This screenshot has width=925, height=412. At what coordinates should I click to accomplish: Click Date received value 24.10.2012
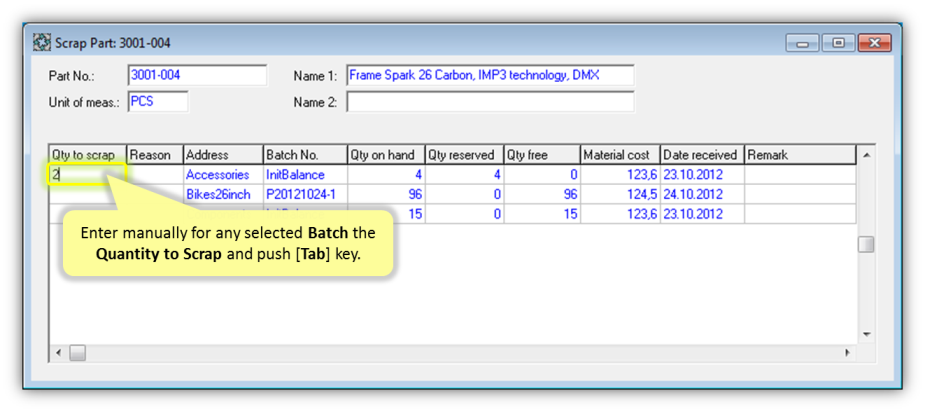702,194
